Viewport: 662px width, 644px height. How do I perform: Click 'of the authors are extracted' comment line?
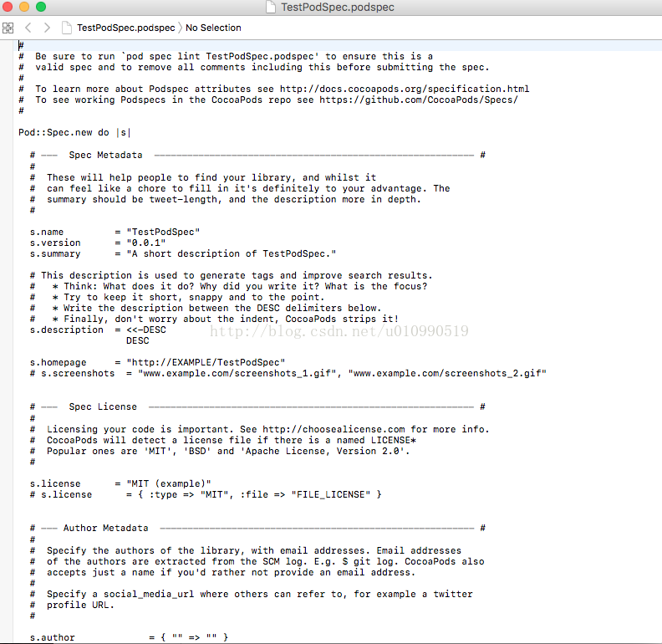[257, 561]
